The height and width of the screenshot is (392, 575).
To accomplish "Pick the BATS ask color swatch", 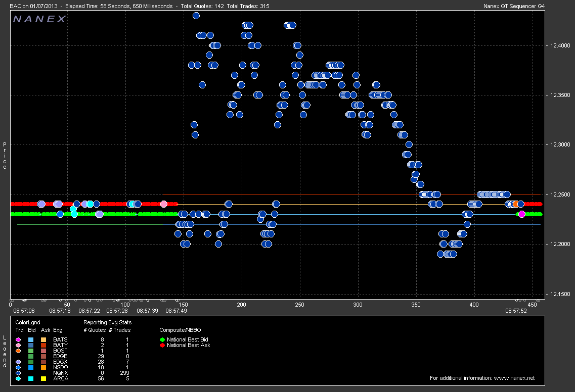I will pos(43,339).
